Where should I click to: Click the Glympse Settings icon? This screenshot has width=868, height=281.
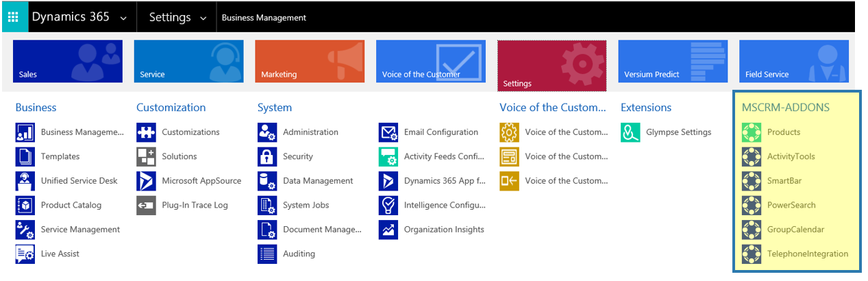630,132
